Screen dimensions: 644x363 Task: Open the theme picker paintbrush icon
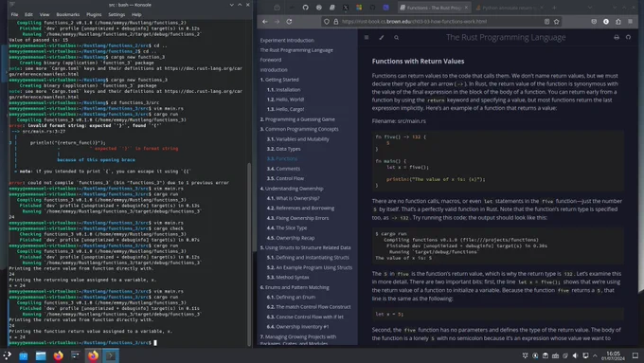coord(381,37)
